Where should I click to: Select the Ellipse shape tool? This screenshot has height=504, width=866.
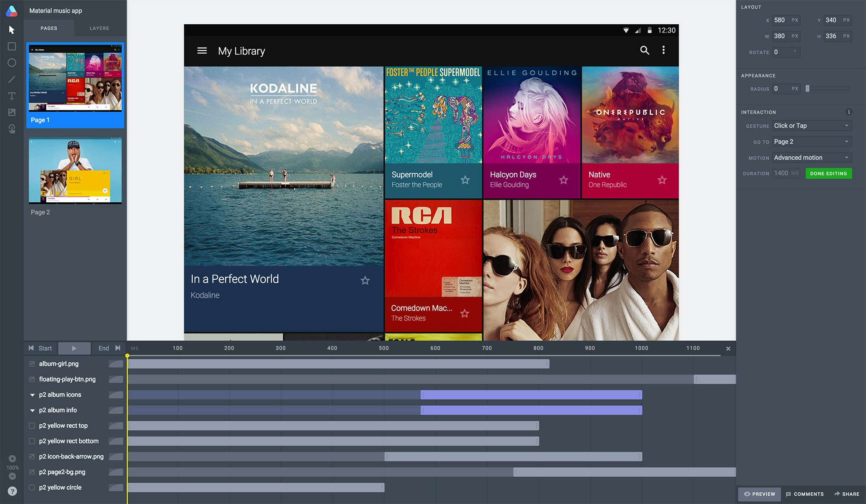coord(12,63)
